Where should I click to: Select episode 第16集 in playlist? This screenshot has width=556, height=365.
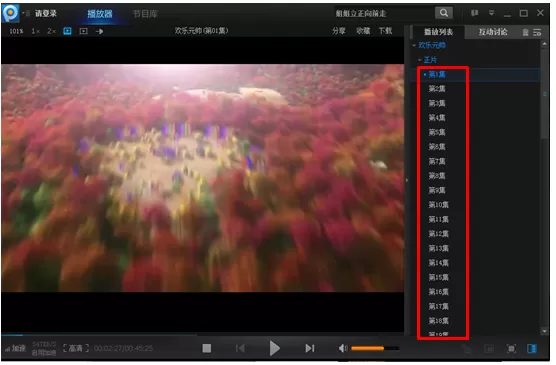click(439, 292)
